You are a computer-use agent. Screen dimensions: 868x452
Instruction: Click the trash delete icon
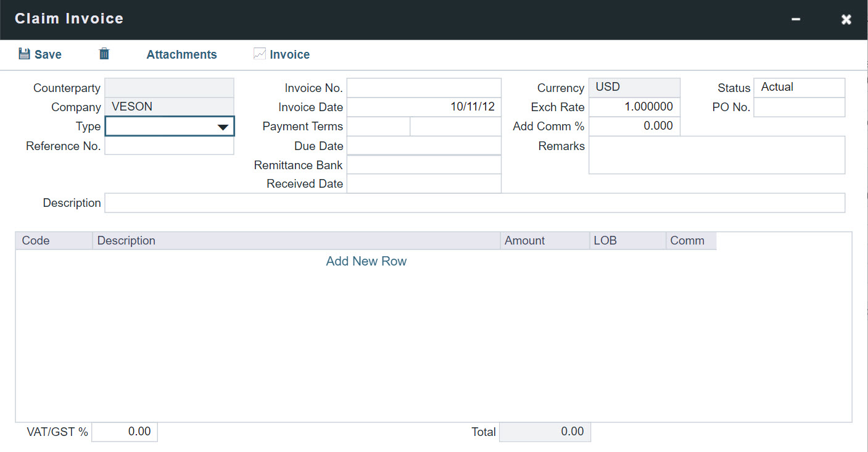(x=104, y=53)
